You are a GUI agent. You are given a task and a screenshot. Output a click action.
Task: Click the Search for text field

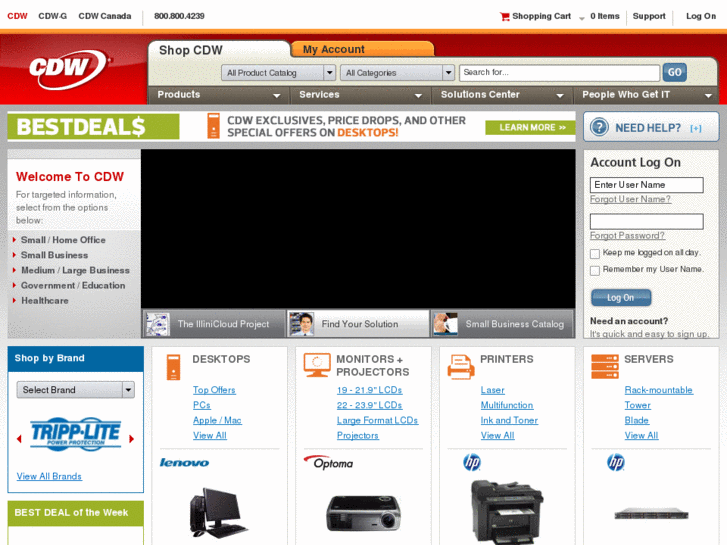560,73
